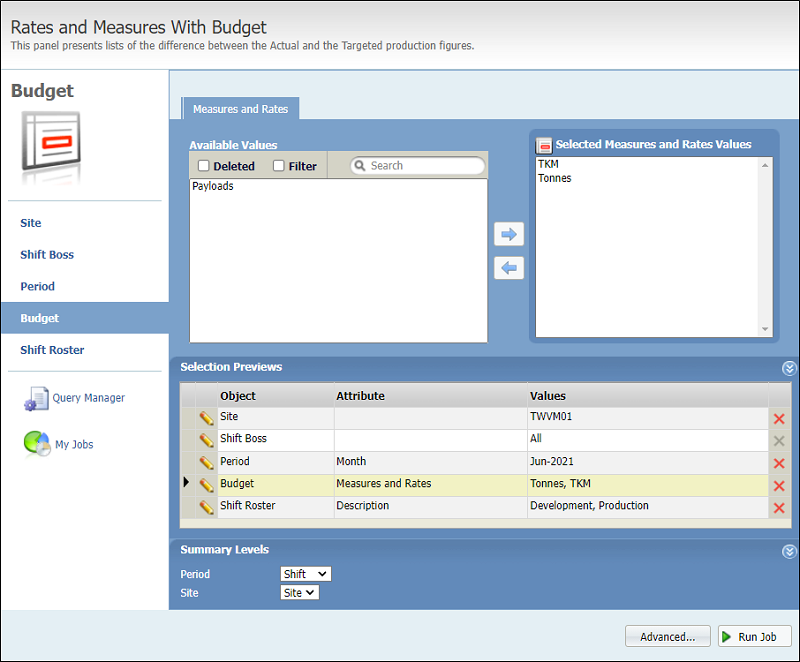Select Payloads in Available Values list

pyautogui.click(x=213, y=186)
